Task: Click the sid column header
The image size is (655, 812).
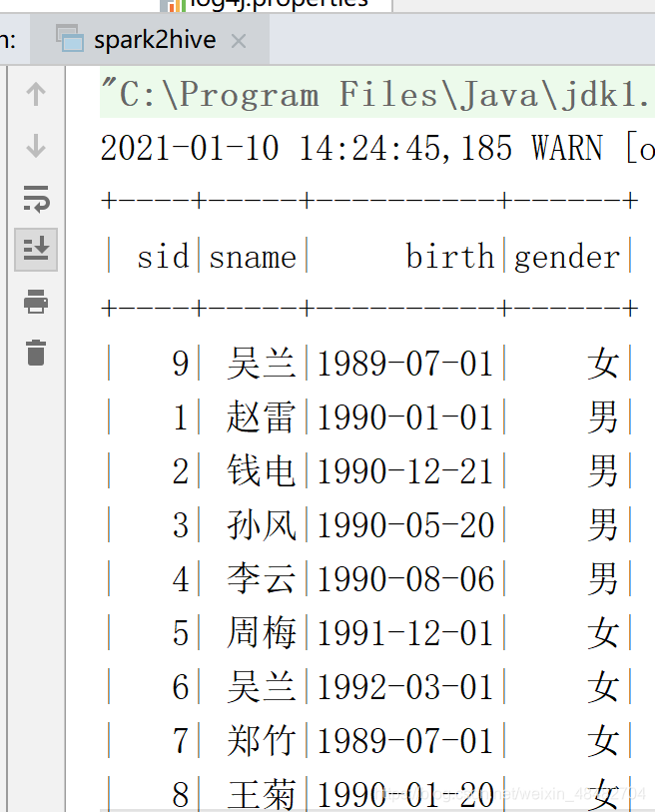Action: 163,257
